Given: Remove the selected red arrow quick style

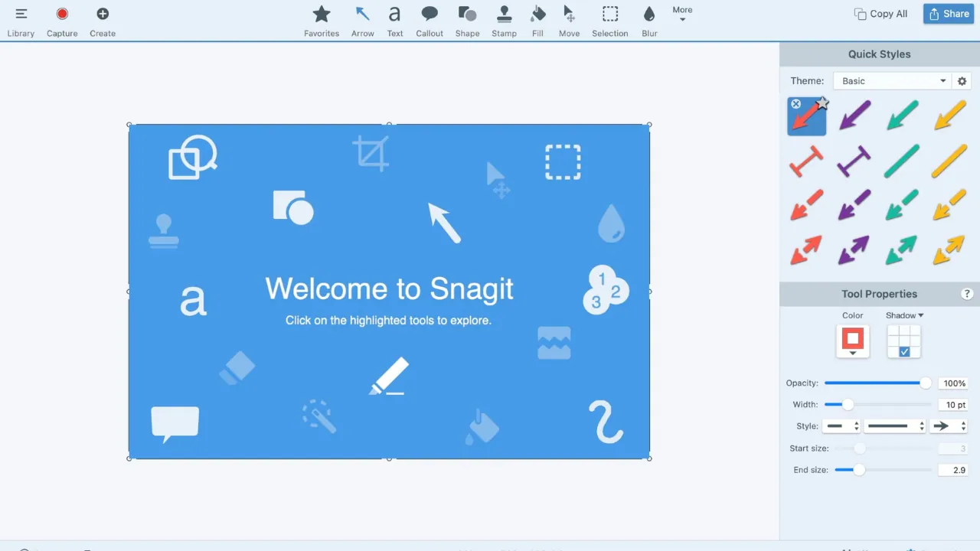Looking at the screenshot, I should [795, 104].
